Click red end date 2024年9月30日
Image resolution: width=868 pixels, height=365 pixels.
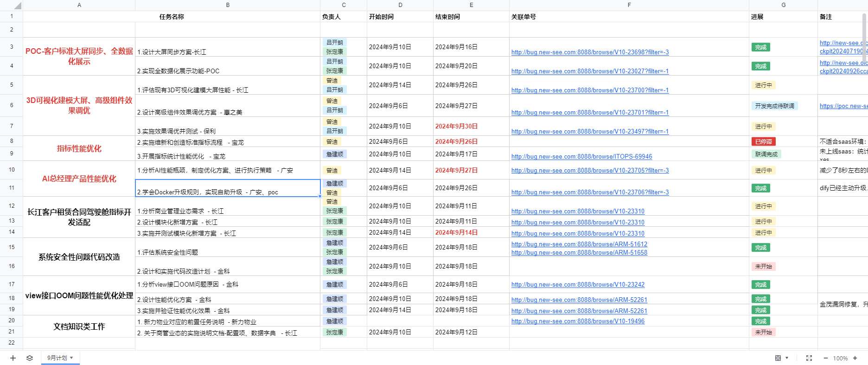tap(456, 127)
